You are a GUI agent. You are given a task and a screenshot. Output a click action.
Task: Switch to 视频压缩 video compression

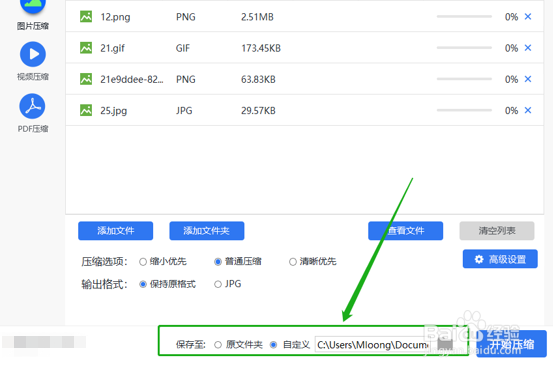[33, 61]
